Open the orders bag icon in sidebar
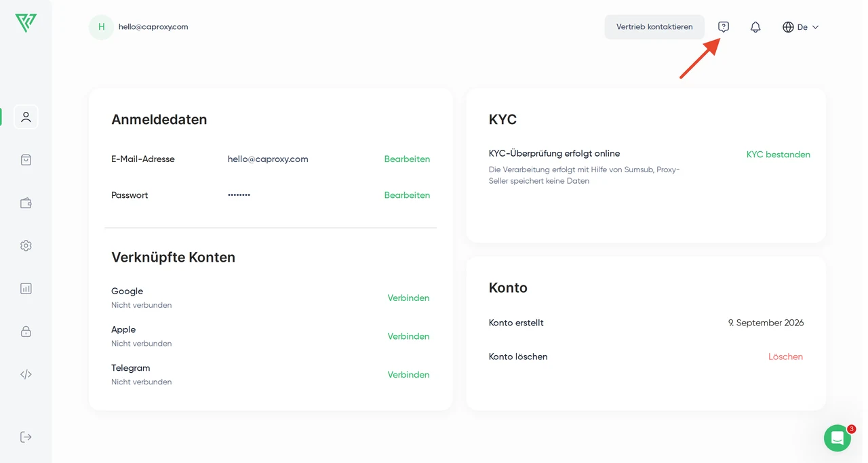This screenshot has height=463, width=868. tap(26, 160)
